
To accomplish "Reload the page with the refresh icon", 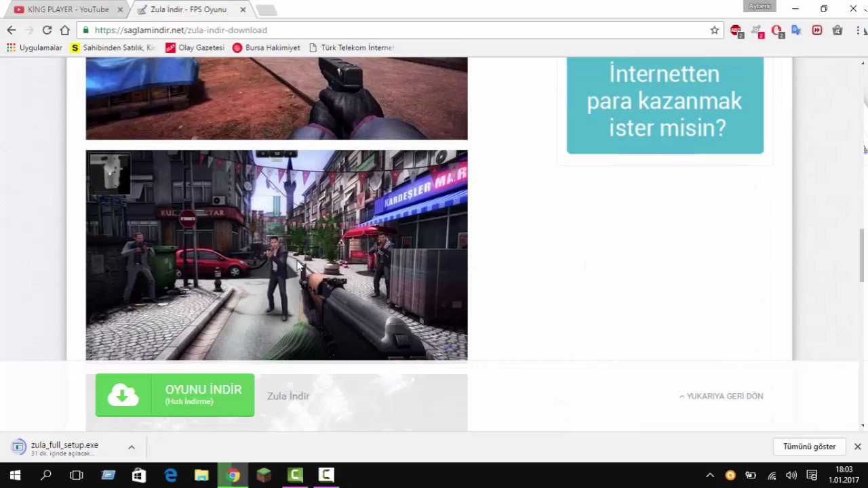I will (47, 30).
